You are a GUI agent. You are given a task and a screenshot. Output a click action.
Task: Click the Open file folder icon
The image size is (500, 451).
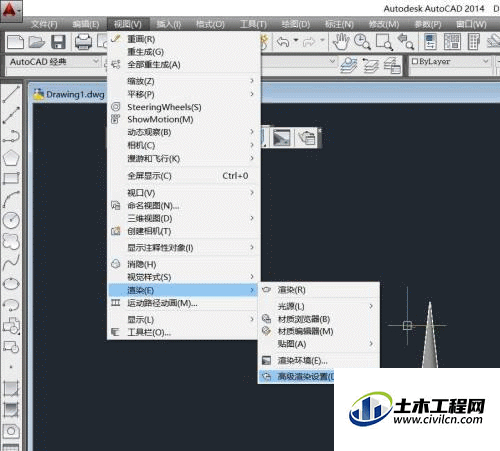click(37, 42)
